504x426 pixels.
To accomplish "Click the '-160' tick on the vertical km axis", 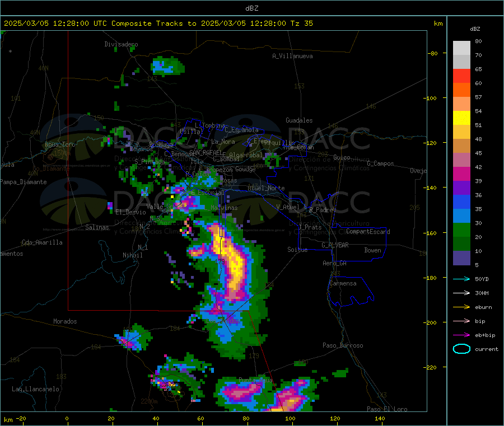I will (x=431, y=233).
